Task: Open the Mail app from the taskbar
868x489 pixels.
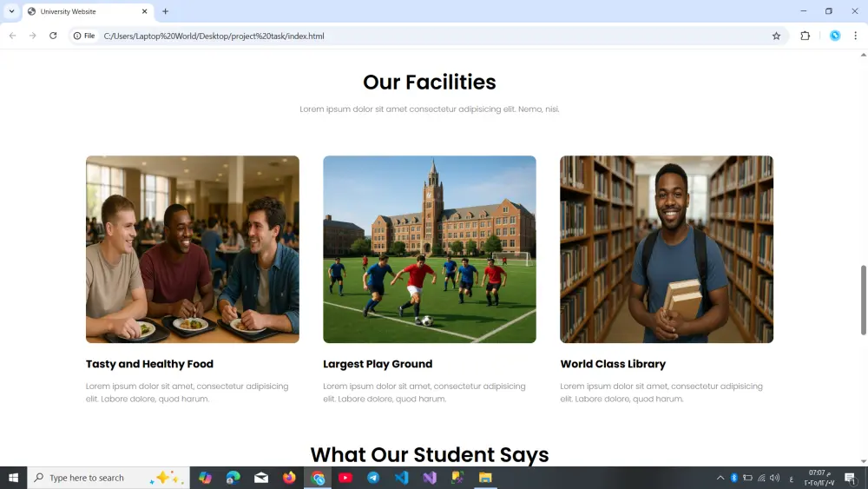Action: pos(261,478)
